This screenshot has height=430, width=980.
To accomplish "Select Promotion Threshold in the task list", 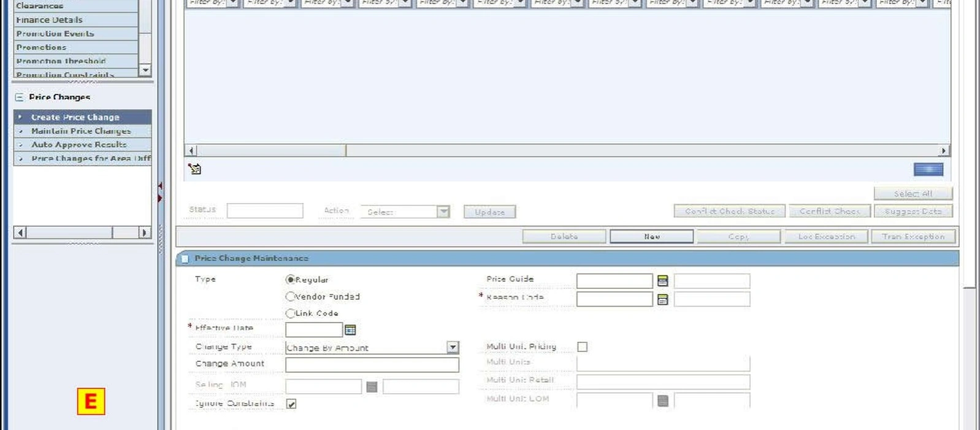I will pyautogui.click(x=76, y=61).
